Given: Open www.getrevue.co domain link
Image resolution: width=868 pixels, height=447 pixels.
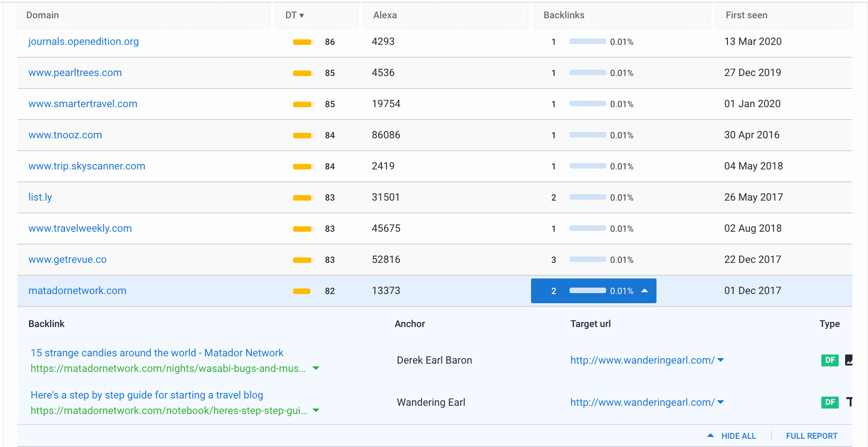Looking at the screenshot, I should coord(67,260).
